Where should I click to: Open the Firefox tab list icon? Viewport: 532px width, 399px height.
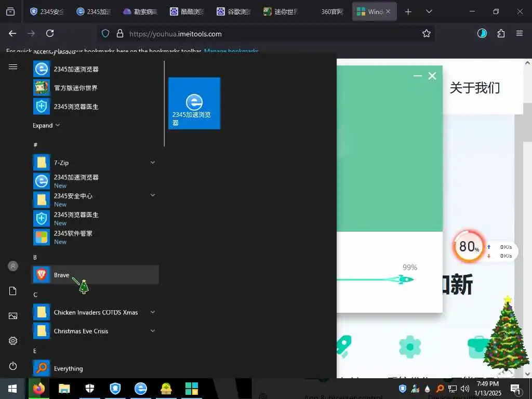click(10, 11)
